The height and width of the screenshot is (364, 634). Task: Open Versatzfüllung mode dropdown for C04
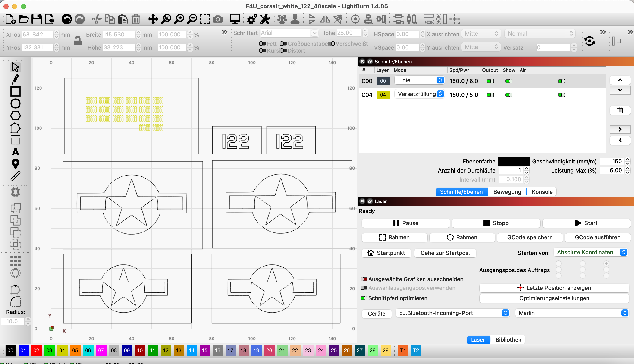click(419, 94)
